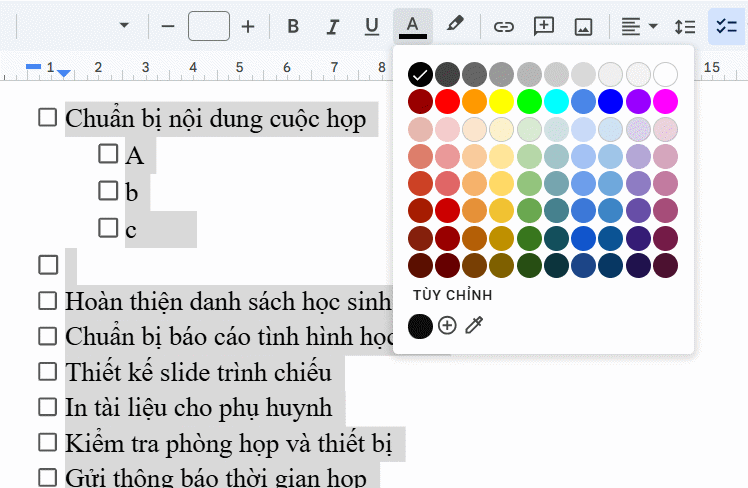The width and height of the screenshot is (748, 488).
Task: Check 'Gửi thông báo thời gian họp' box
Action: coord(48,478)
